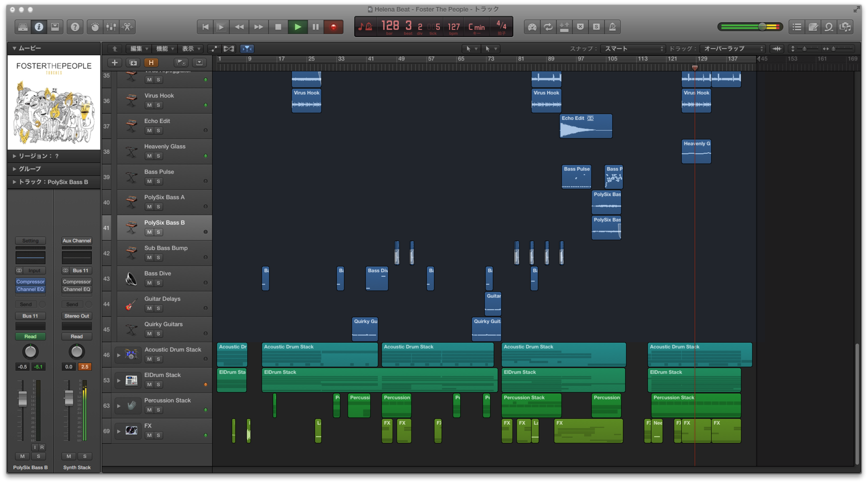Select the Echo Edit region in the timeline
Image resolution: width=868 pixels, height=483 pixels.
click(586, 127)
